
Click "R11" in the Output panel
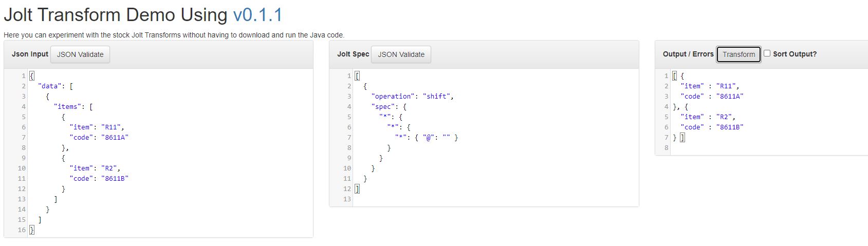[726, 86]
